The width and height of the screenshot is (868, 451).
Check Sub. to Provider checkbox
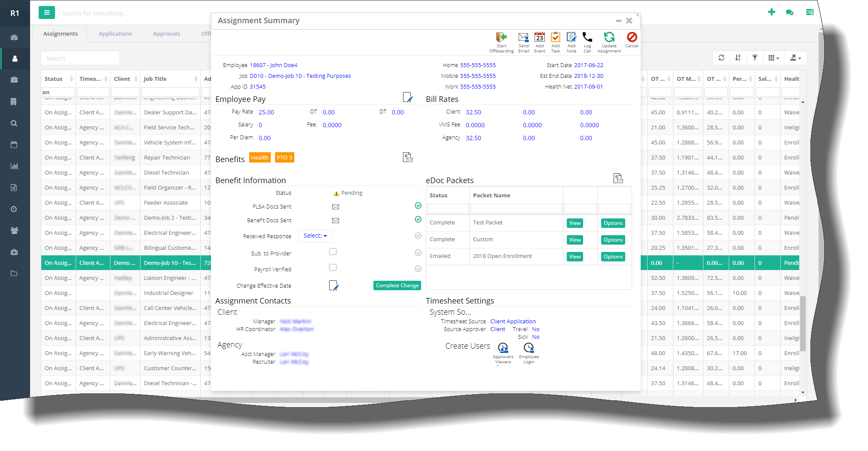tap(333, 252)
